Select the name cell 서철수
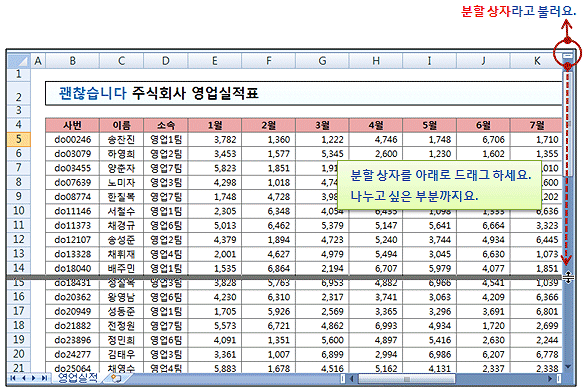Screen dimensions: 584x391 [121, 211]
